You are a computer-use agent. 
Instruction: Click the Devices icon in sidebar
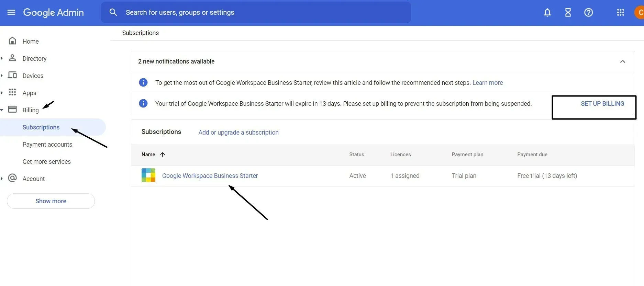(x=12, y=75)
